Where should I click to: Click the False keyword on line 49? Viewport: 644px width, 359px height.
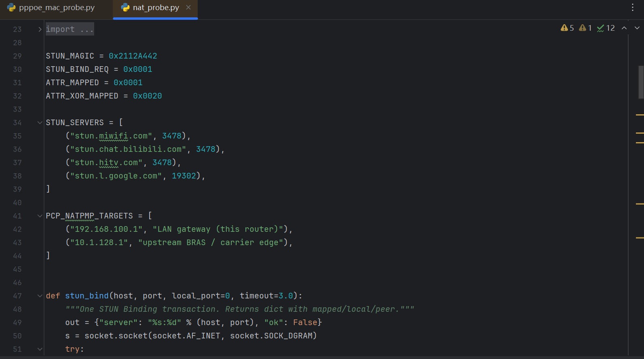305,322
